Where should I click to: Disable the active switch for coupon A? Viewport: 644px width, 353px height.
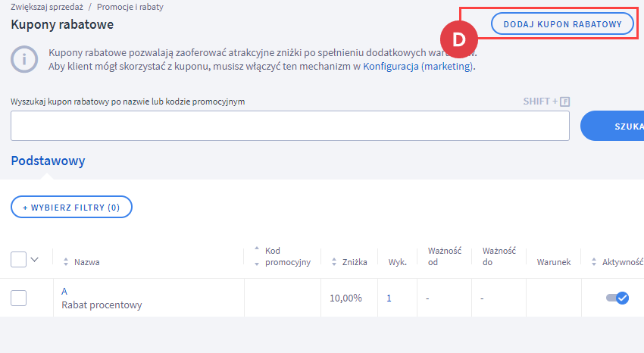click(x=617, y=298)
